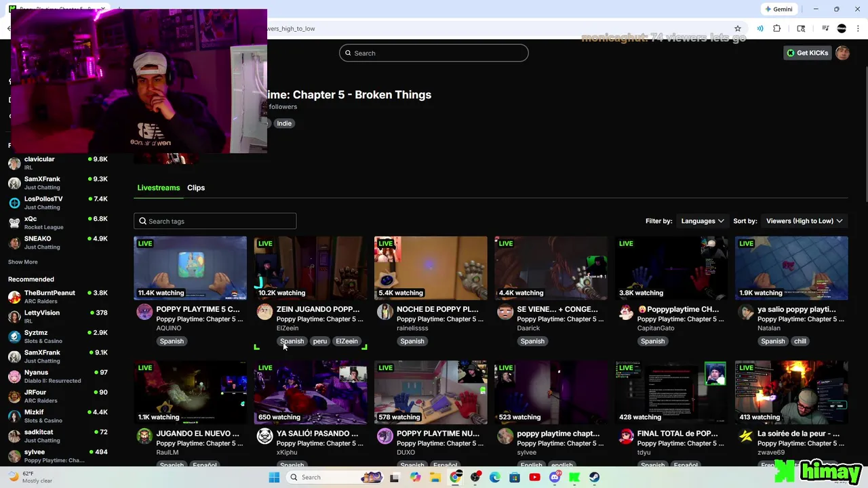Select the Livestreams tab
Viewport: 868px width, 488px height.
(x=159, y=188)
